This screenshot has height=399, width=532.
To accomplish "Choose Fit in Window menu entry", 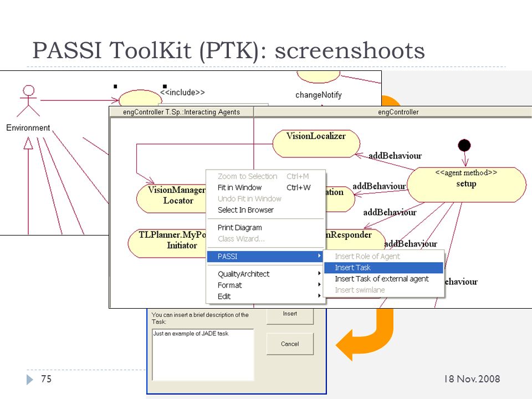I will [265, 188].
